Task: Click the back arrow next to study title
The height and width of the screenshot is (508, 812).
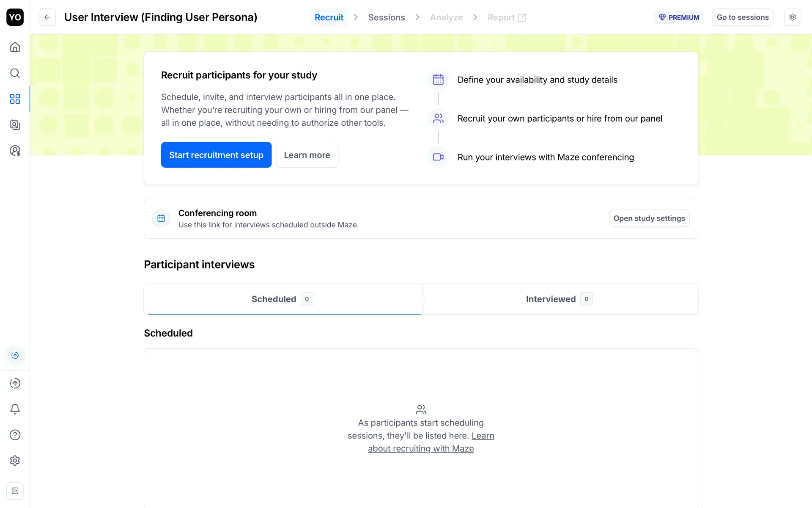Action: (x=47, y=17)
